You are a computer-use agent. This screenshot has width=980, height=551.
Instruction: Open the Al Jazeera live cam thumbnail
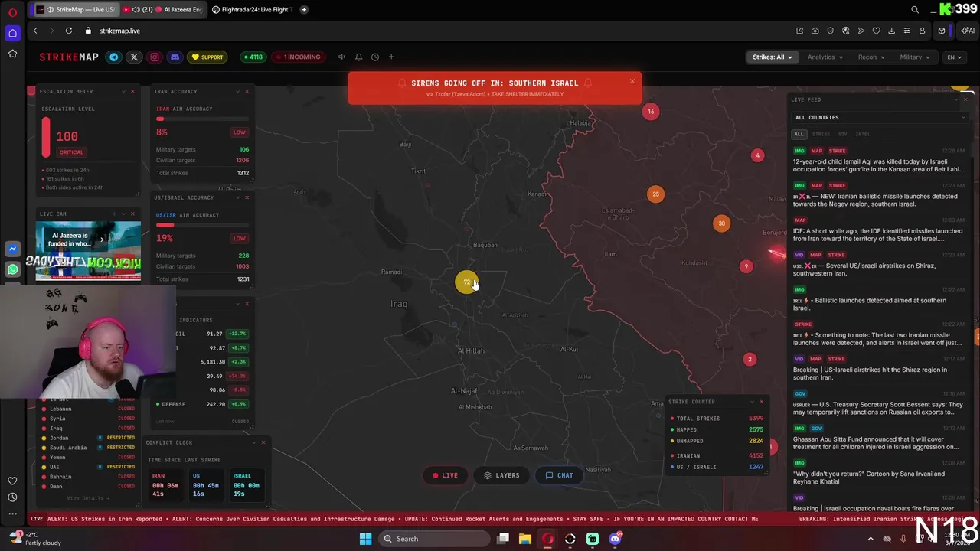click(x=88, y=251)
